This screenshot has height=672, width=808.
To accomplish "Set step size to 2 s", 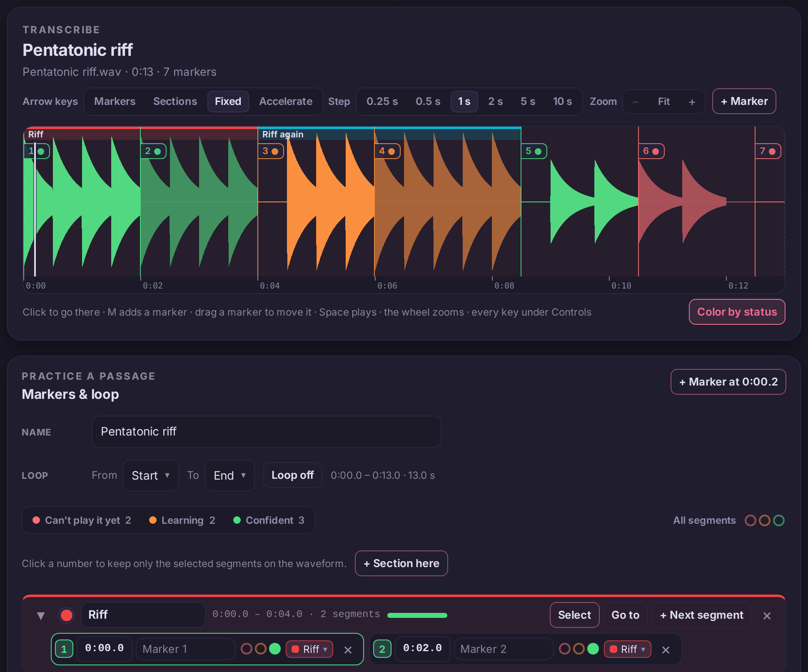I will tap(495, 102).
